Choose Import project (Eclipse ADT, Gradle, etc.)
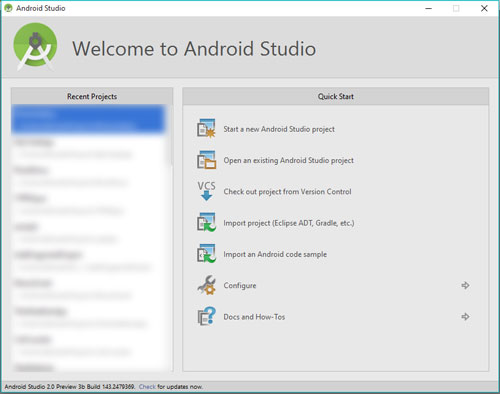 coord(289,223)
